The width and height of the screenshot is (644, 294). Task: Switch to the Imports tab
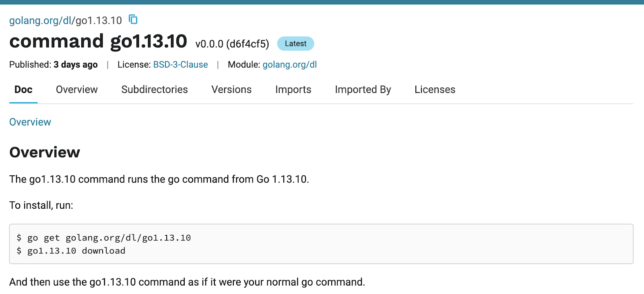[293, 90]
